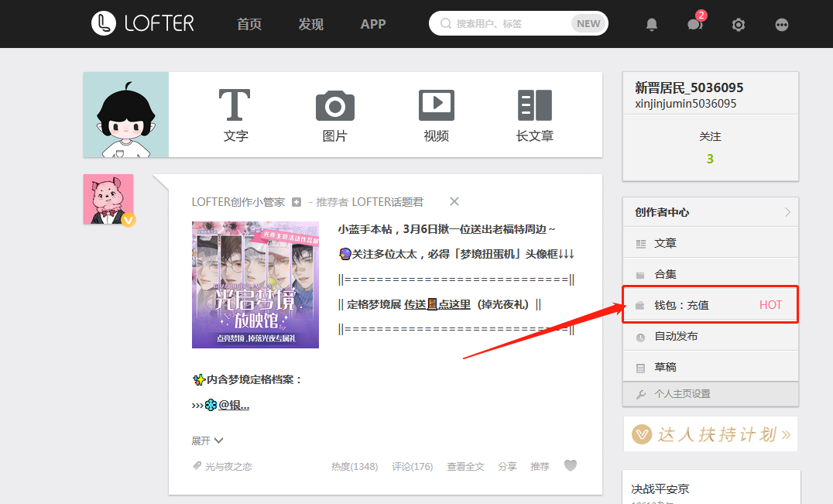833x504 pixels.
Task: Click the NEW badge in search bar
Action: point(588,23)
